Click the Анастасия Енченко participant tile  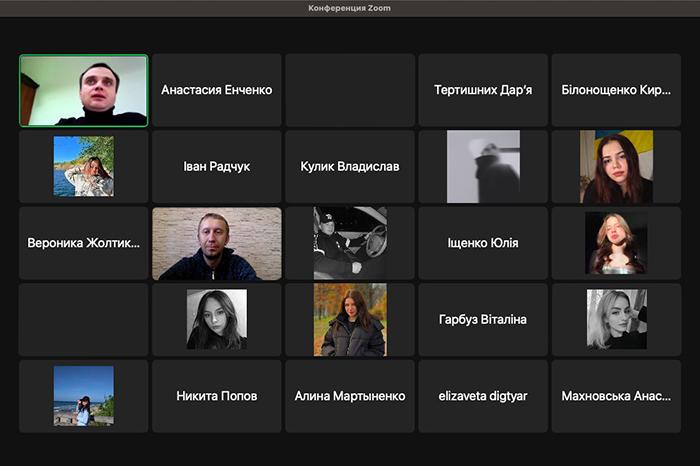(x=217, y=90)
